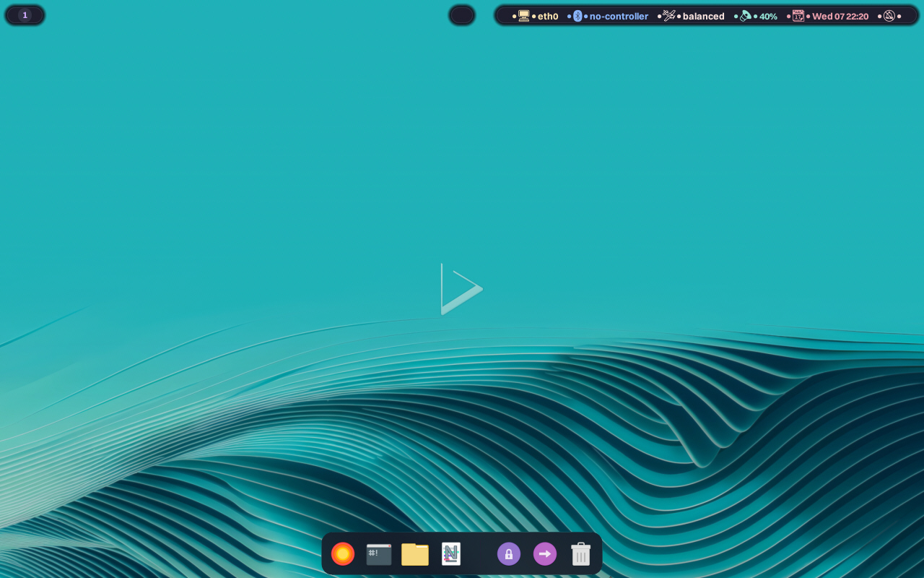Click the Wed 07 22:20 clock text
Image resolution: width=924 pixels, height=578 pixels.
(x=840, y=15)
